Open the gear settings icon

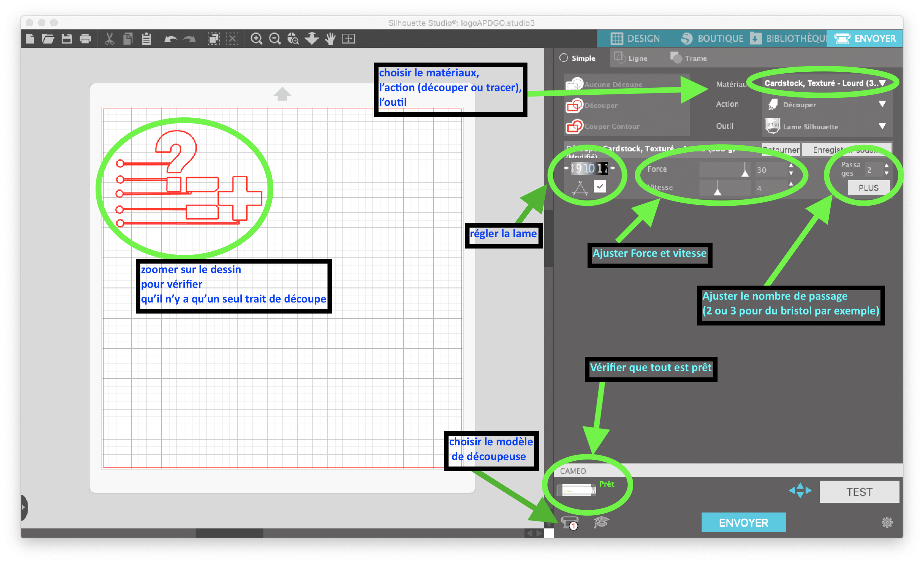(887, 522)
